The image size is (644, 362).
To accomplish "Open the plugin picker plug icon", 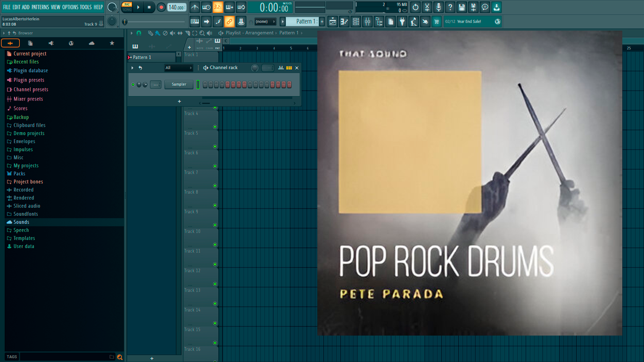I will (x=402, y=21).
